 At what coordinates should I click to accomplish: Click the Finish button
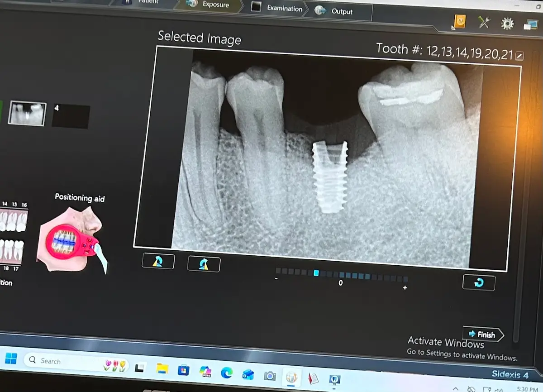(482, 335)
